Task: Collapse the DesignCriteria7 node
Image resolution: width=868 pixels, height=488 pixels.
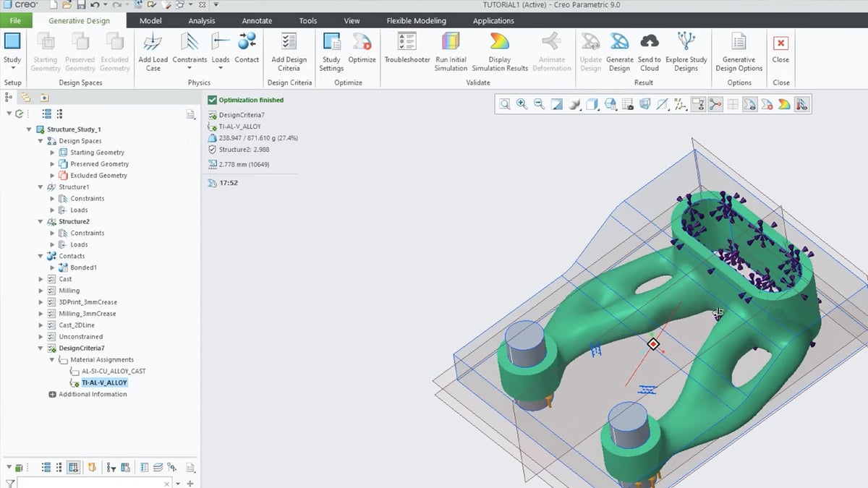Action: click(x=41, y=348)
